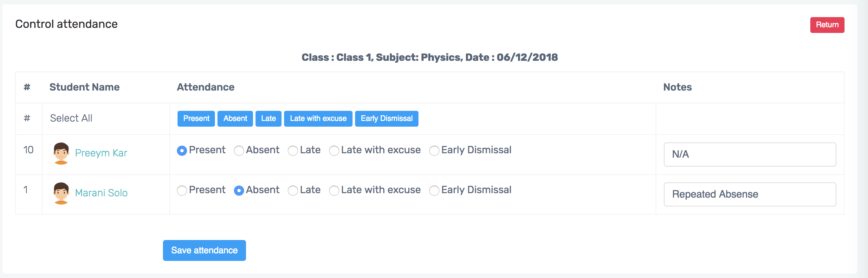This screenshot has width=868, height=278.
Task: Apply Early Dismissal to all students
Action: coord(386,118)
